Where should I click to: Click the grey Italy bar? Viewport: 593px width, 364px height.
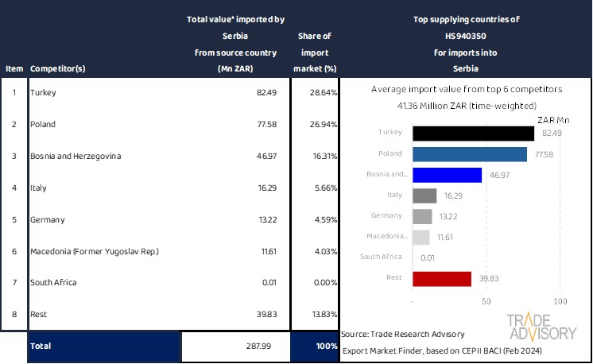point(424,196)
